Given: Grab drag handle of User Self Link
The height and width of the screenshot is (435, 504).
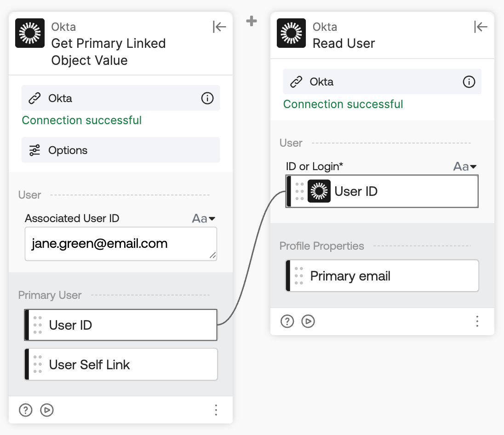Looking at the screenshot, I should coord(38,364).
